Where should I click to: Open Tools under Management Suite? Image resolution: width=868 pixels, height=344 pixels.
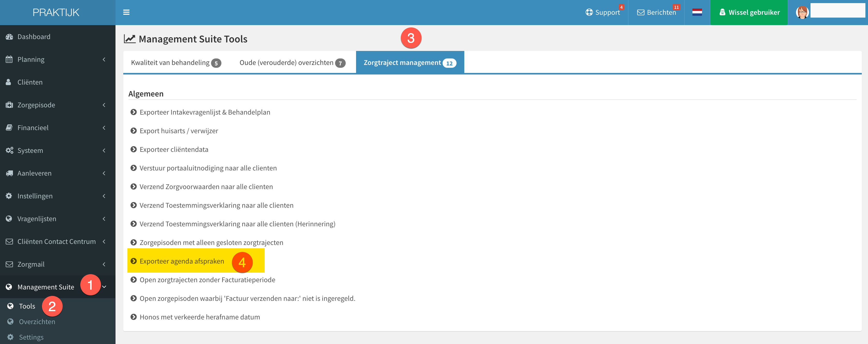tap(27, 306)
